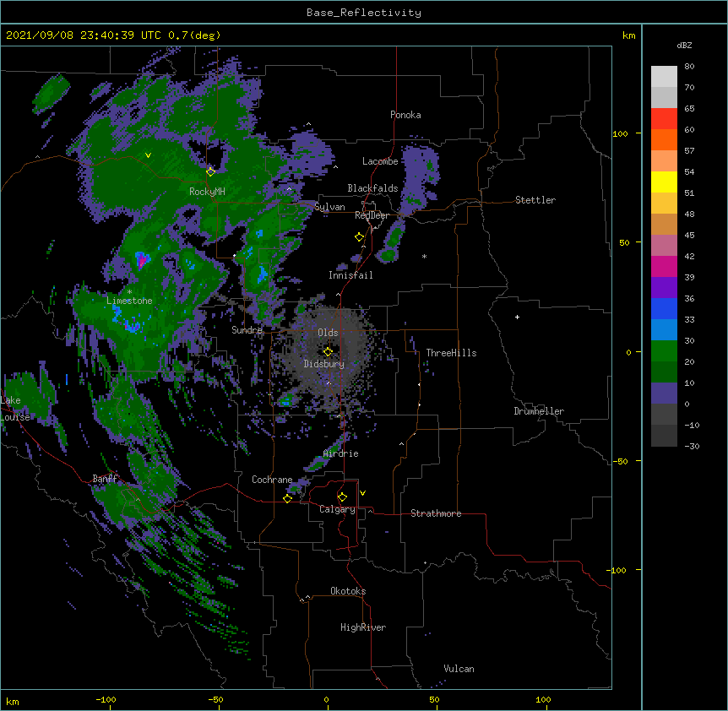Click the ThreeHills label

(451, 353)
